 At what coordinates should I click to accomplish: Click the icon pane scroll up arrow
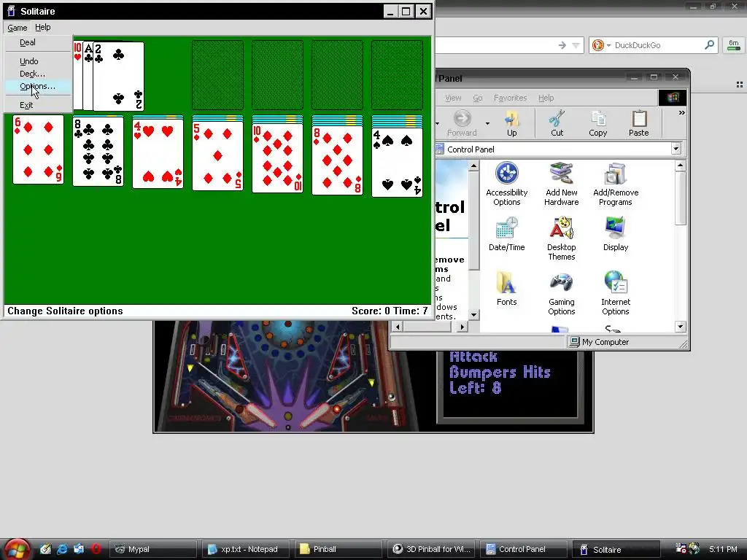point(681,166)
